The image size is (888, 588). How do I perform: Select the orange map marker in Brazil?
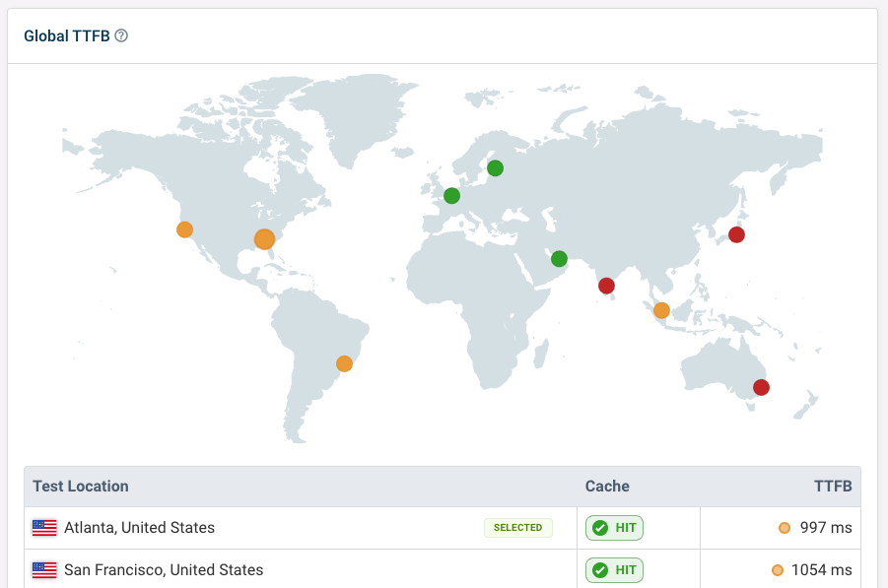coord(344,363)
